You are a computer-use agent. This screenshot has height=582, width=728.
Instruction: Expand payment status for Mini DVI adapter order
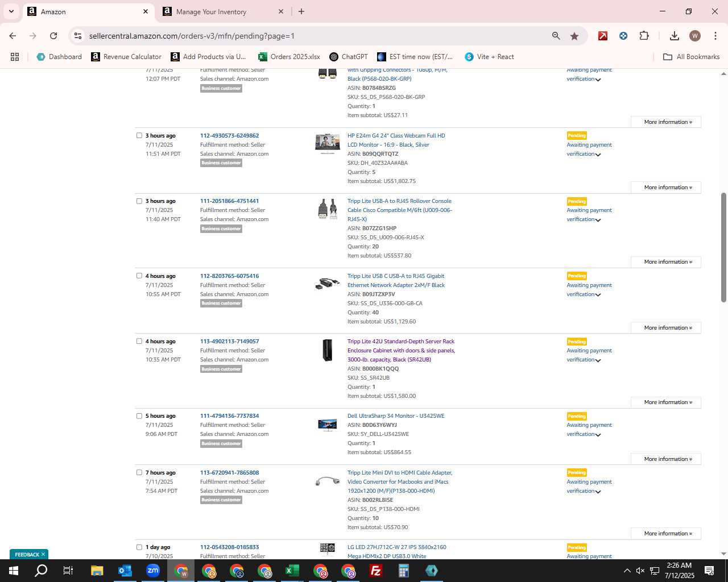click(x=598, y=492)
